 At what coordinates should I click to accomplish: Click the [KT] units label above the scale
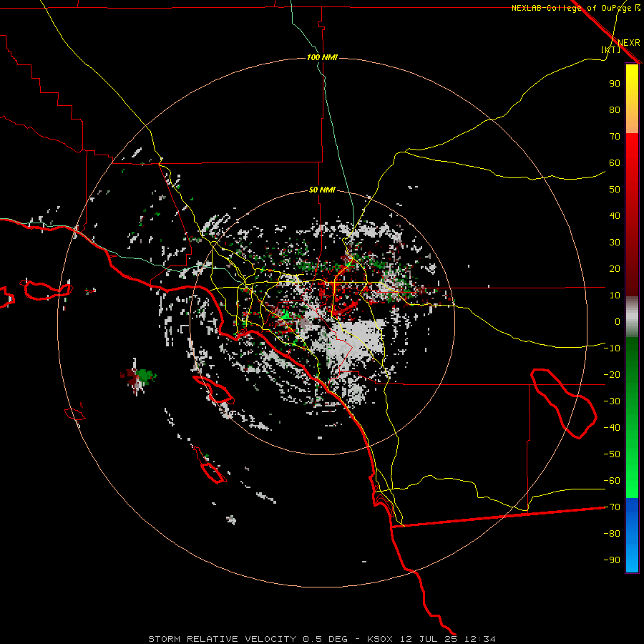611,50
